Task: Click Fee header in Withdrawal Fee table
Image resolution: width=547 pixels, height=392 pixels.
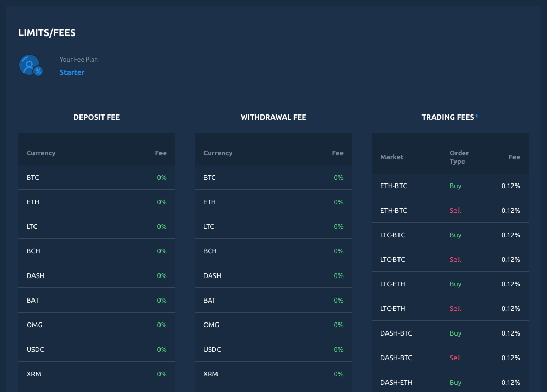Action: (337, 153)
